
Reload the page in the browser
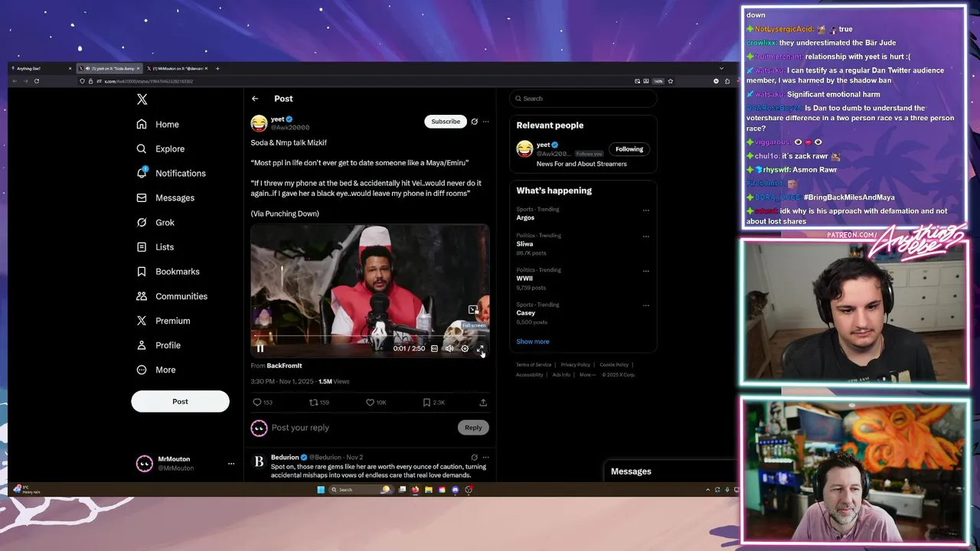tap(36, 81)
